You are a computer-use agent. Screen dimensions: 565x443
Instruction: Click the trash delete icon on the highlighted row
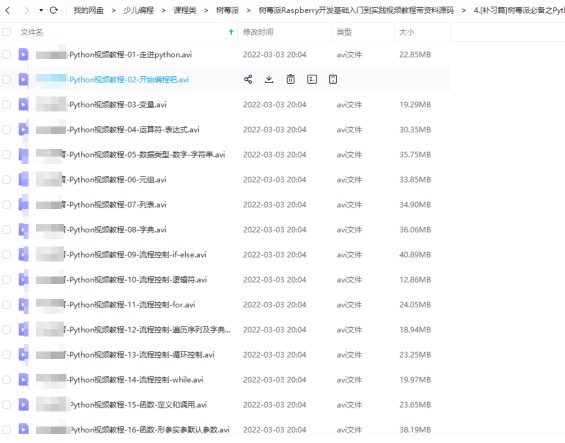pos(290,79)
